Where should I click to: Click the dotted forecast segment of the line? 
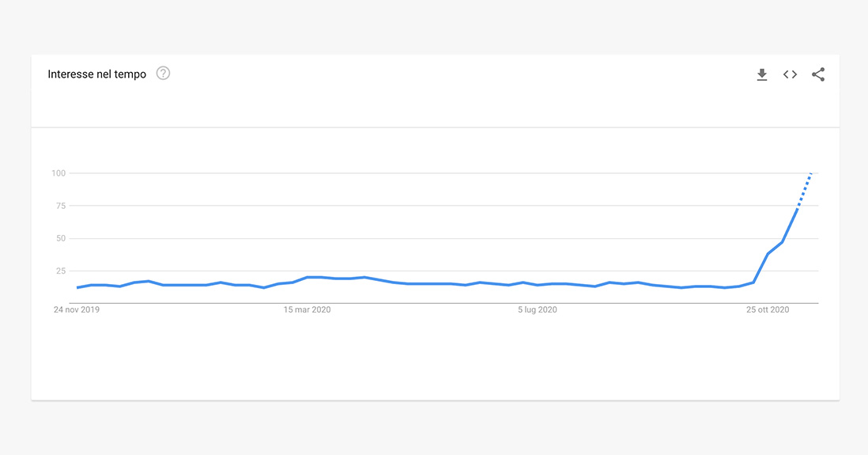[804, 191]
